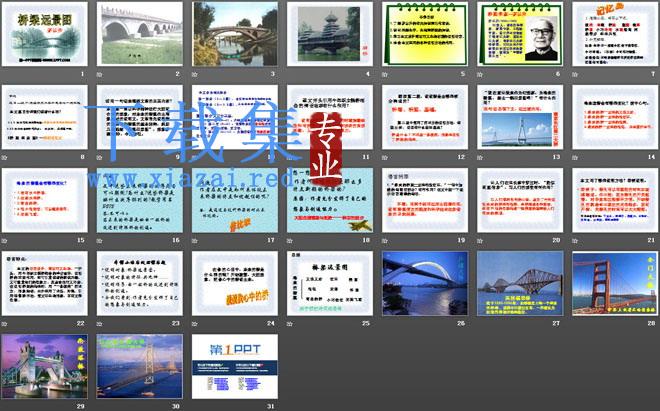
Task: Select slide 8 thumbnail
Action: pos(45,117)
